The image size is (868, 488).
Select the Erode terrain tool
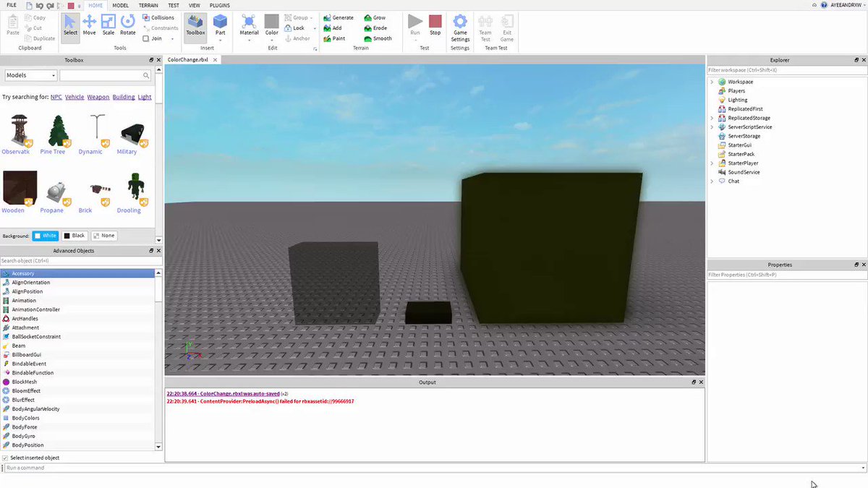tap(375, 28)
